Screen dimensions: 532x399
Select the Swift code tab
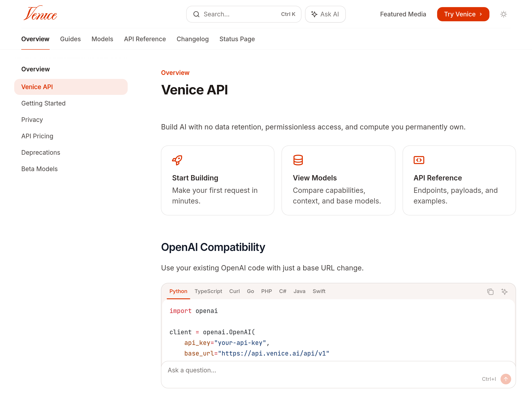coord(319,291)
